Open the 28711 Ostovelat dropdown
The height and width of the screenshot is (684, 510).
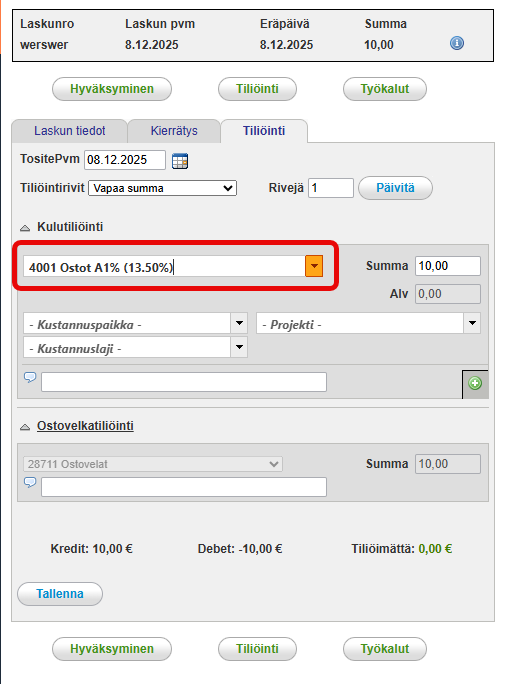tap(153, 464)
